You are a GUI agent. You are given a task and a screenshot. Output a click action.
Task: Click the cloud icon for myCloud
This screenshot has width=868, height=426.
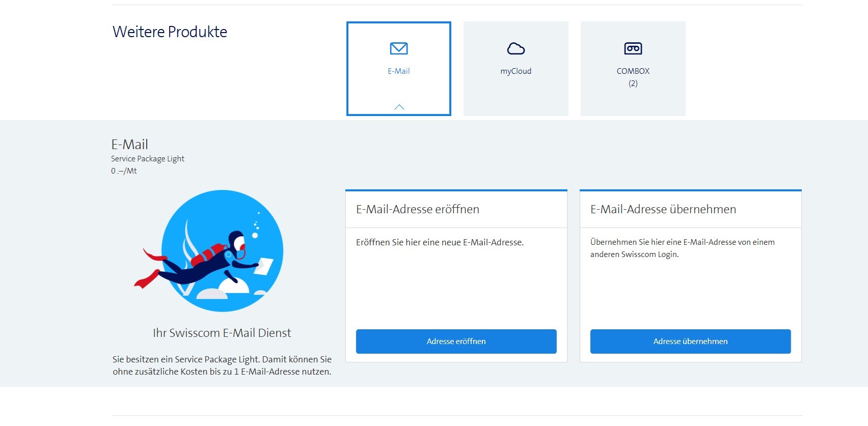click(516, 48)
